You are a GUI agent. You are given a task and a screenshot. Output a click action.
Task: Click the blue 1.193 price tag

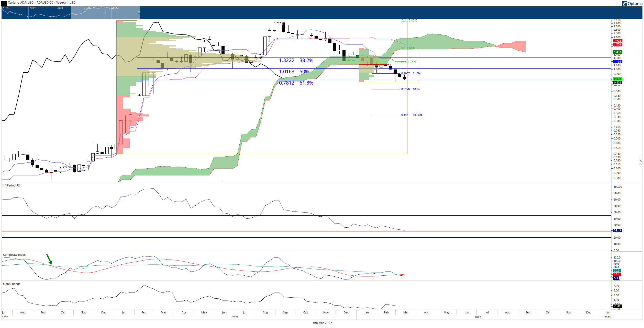617,62
